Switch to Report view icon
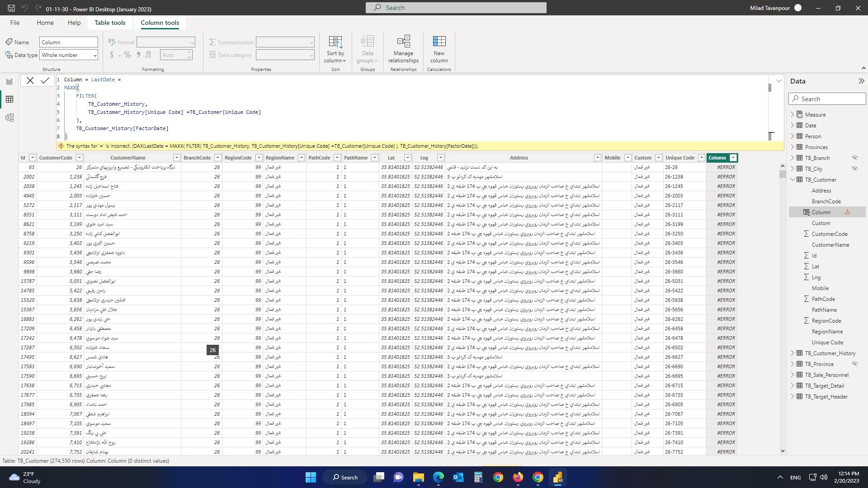Viewport: 868px width, 488px height. [9, 81]
